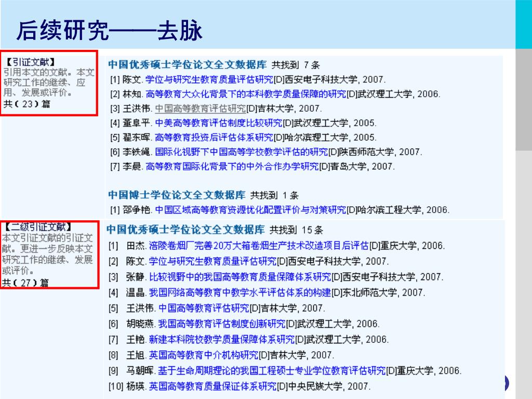Click the vertical scrollbar thumb at right
Screen dimensions: 532x399
(524, 99)
